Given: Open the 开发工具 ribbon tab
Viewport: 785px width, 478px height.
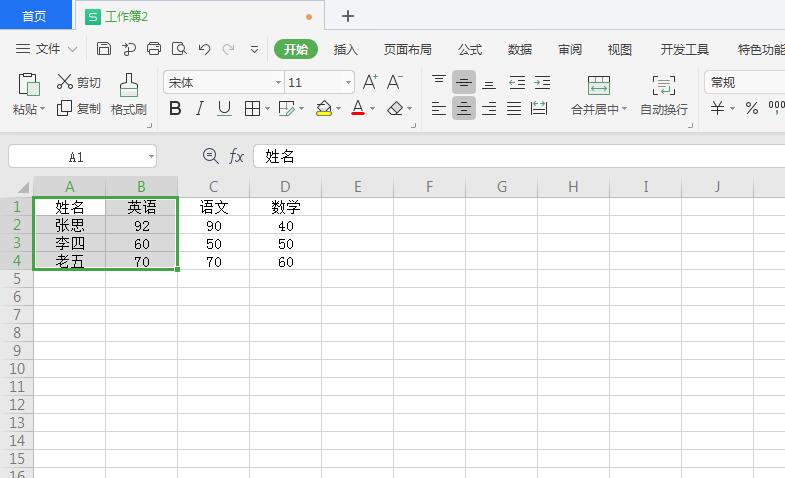Looking at the screenshot, I should (684, 49).
